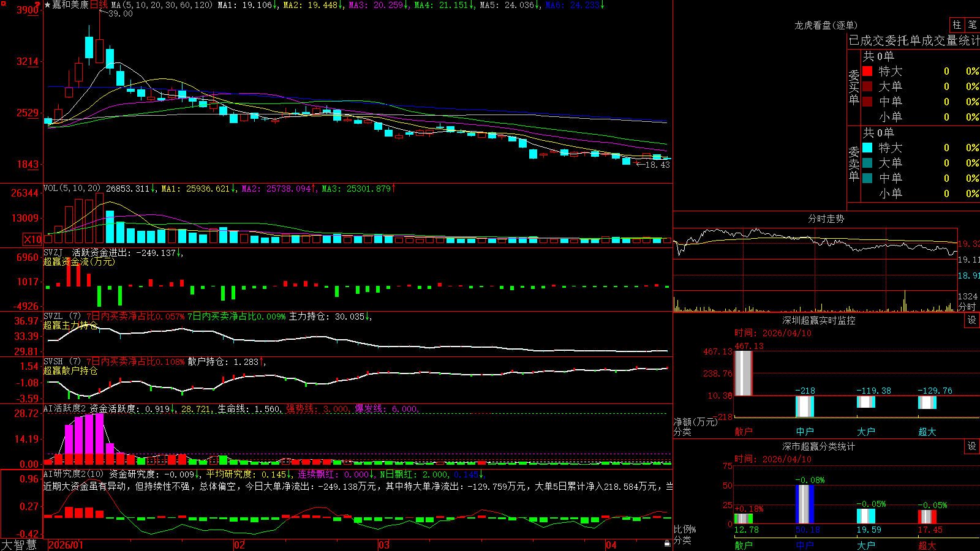Click the teal 大单 swatch under 委卖单
980x551 pixels.
click(867, 163)
